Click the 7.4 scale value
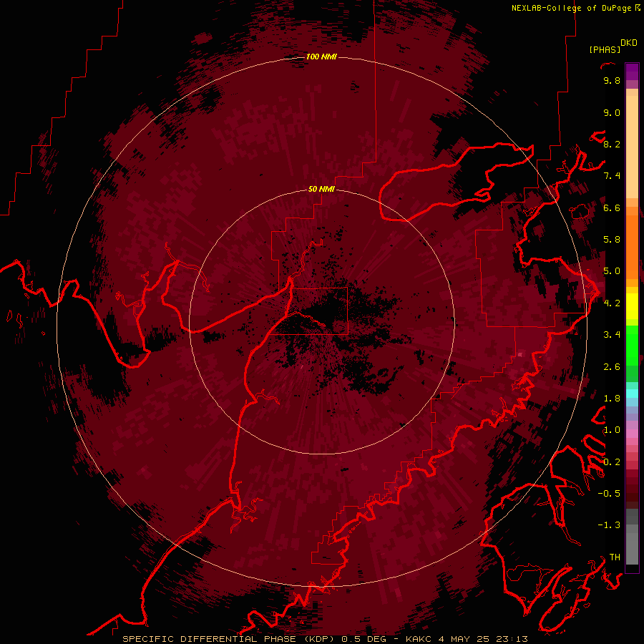 [x=612, y=176]
